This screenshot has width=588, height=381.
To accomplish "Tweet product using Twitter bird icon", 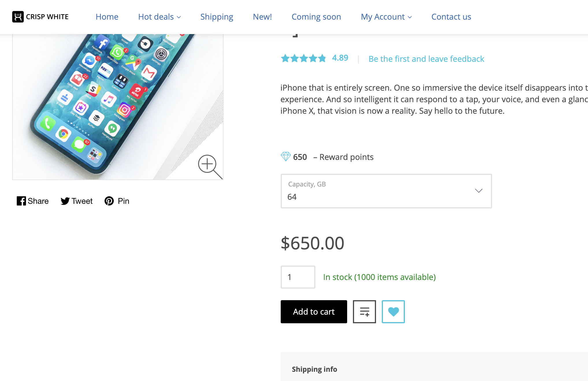I will [65, 201].
